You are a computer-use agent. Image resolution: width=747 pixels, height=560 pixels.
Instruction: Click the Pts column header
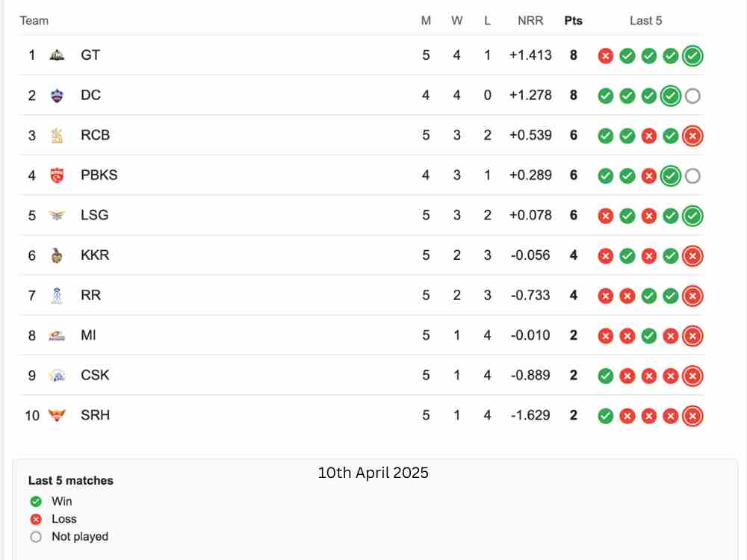[x=573, y=21]
